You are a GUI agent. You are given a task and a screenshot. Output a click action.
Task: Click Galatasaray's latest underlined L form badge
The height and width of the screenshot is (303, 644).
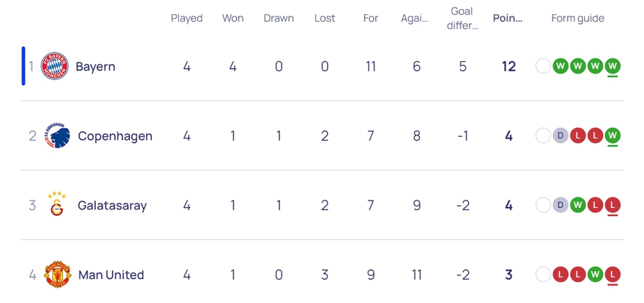(x=613, y=205)
